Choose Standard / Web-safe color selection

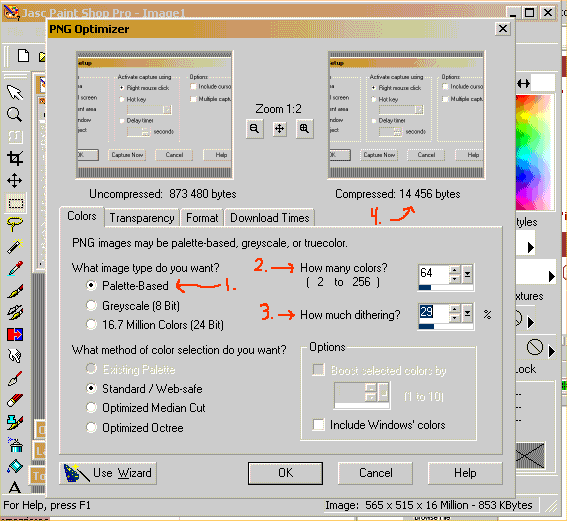pyautogui.click(x=91, y=389)
